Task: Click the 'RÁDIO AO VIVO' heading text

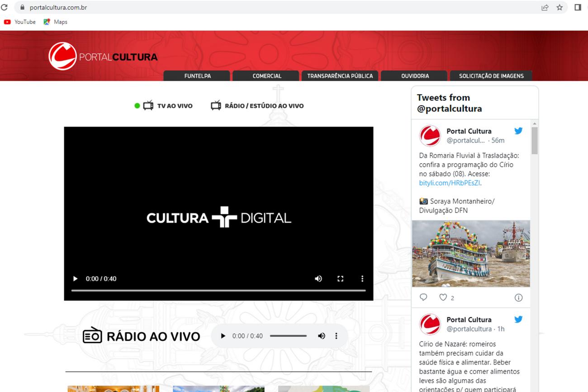Action: [x=153, y=336]
